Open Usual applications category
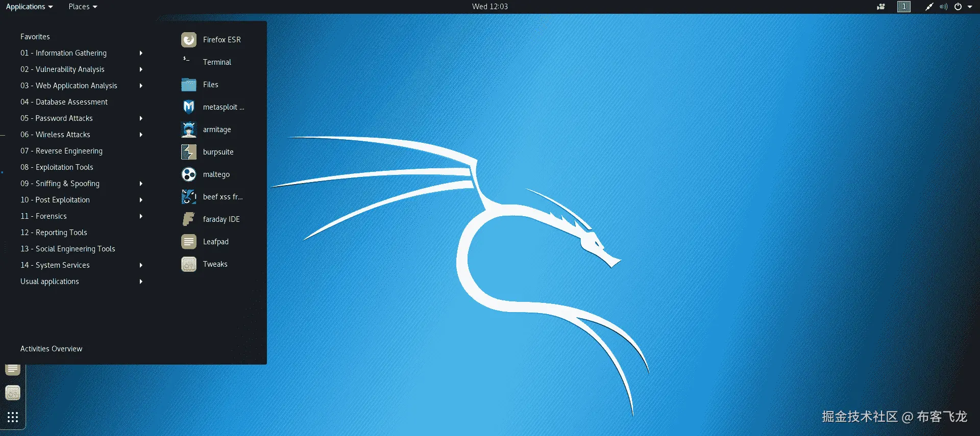 [x=50, y=281]
